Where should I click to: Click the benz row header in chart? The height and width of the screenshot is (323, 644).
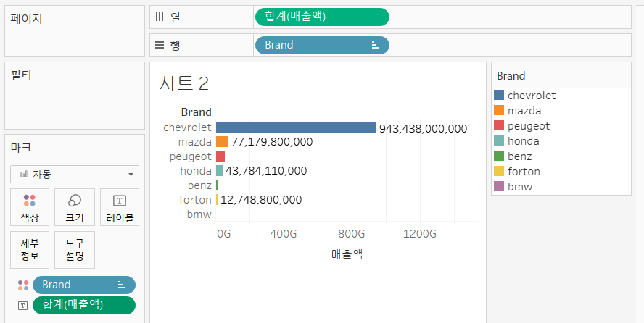coord(199,185)
